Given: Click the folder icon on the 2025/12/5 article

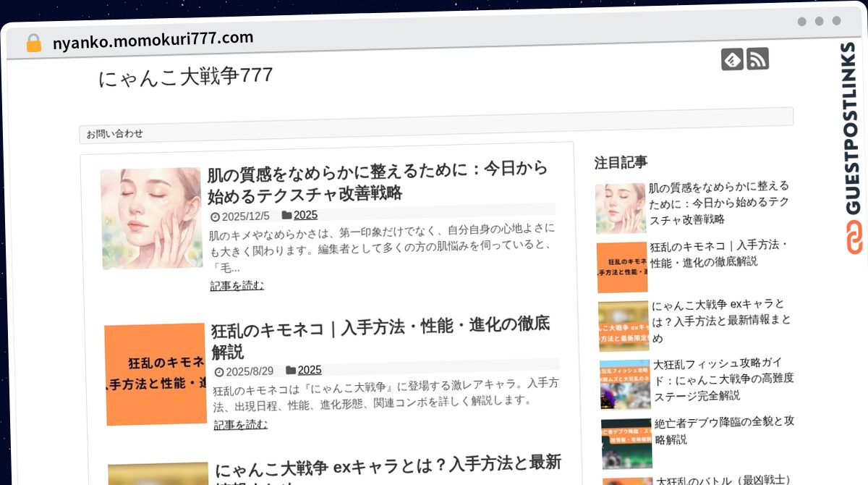Looking at the screenshot, I should 287,215.
